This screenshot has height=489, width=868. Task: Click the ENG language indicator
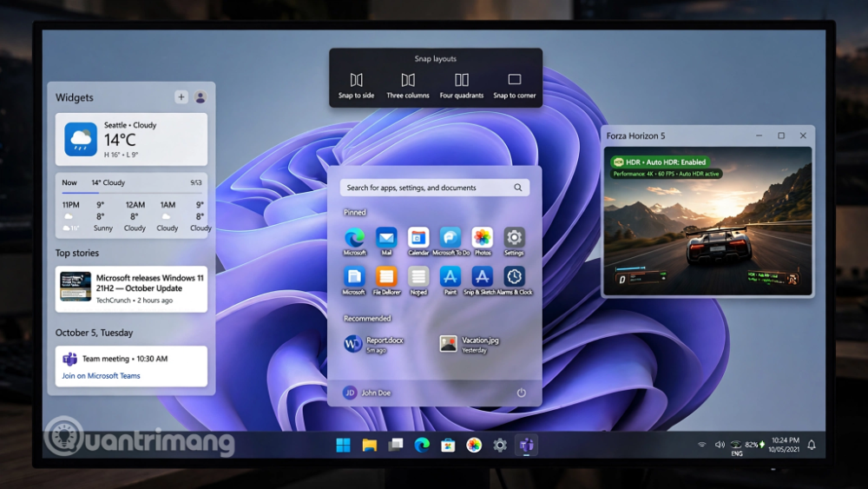pos(737,453)
